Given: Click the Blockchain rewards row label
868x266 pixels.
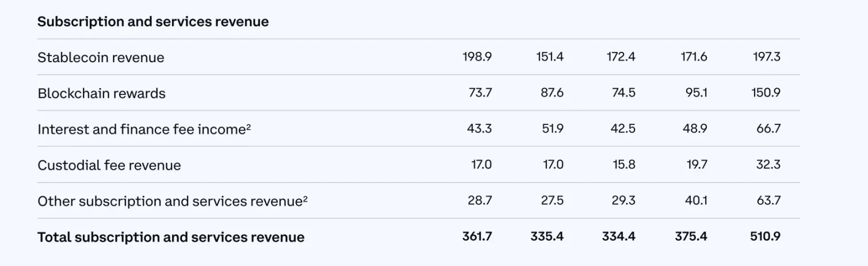Looking at the screenshot, I should [x=101, y=94].
